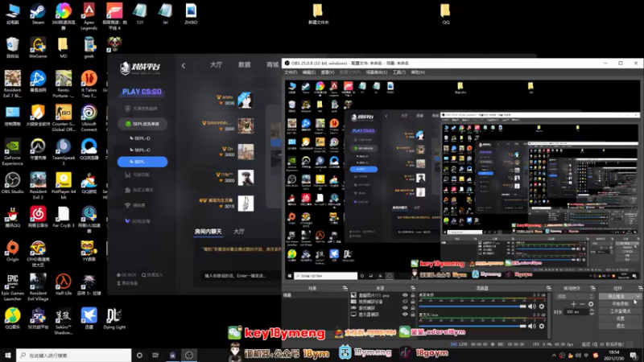Expand SEPL优先车队 in the platform sidebar
Viewport: 644px width, 362px height.
[x=142, y=124]
